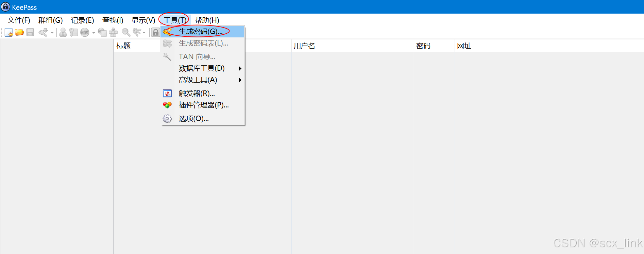Expand the arrow next to 高级工具(A)
644x254 pixels.
240,80
